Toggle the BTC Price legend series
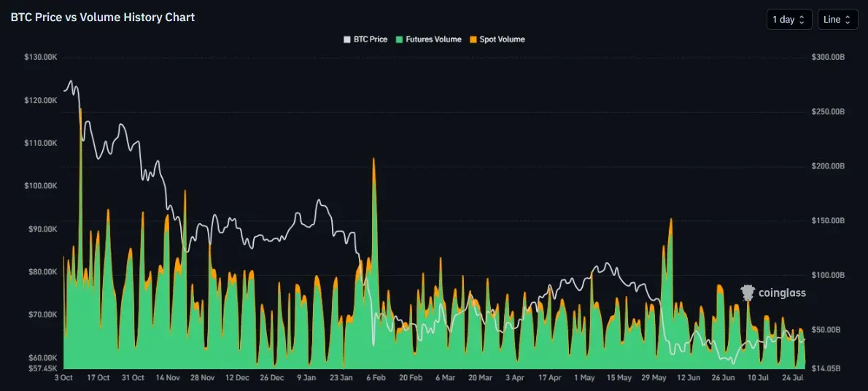The height and width of the screenshot is (391, 868). click(x=365, y=39)
